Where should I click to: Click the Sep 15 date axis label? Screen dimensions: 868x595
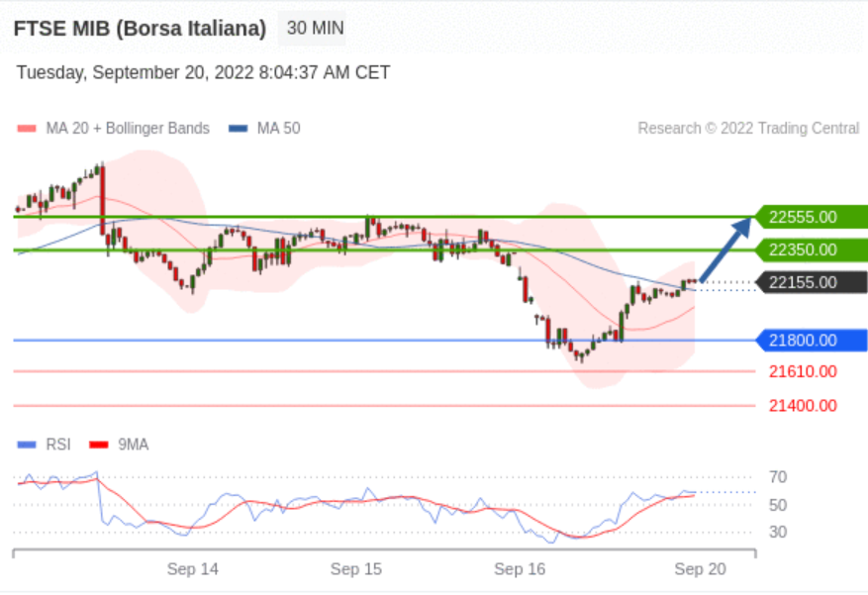[x=356, y=569]
